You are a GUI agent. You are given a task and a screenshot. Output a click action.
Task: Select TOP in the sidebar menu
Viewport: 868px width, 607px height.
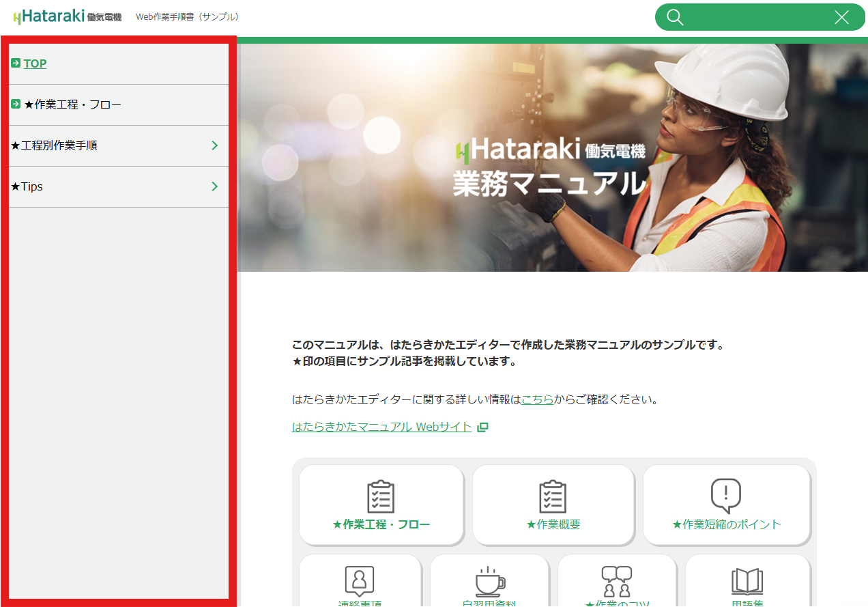pyautogui.click(x=35, y=63)
